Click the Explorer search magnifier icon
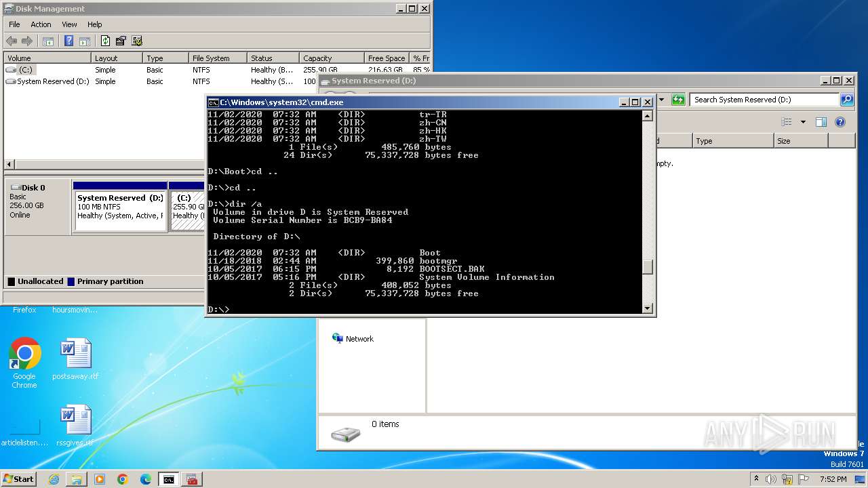 tap(846, 100)
